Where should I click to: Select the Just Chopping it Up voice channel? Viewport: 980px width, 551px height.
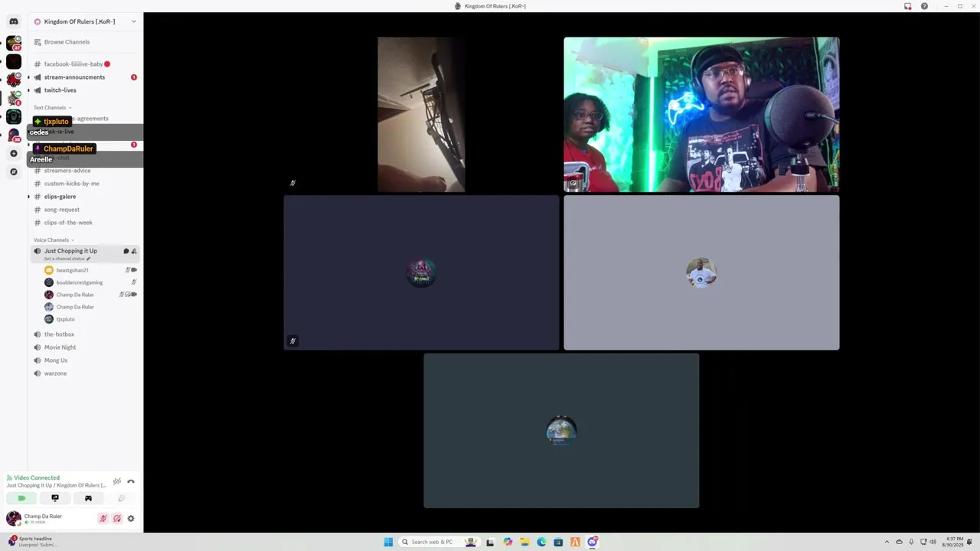tap(70, 251)
